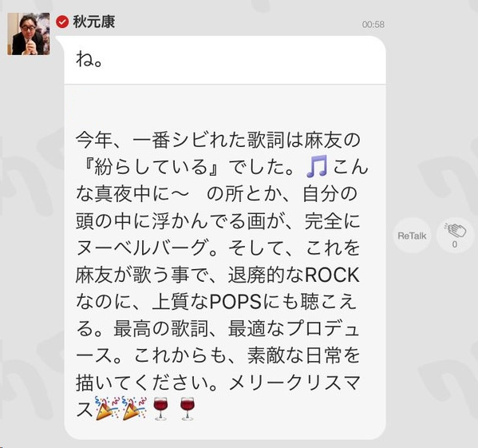Tap the clapping hands reaction icon
This screenshot has width=478, height=448.
(455, 231)
